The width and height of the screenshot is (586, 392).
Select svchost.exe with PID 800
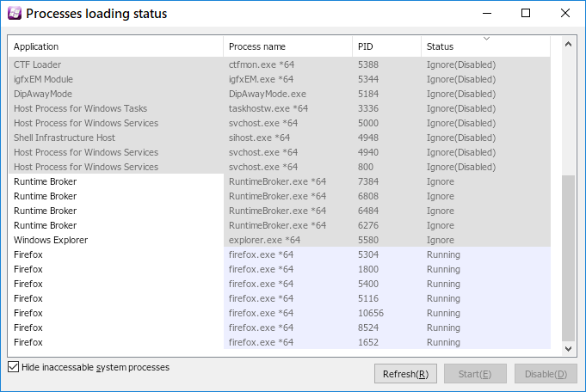point(280,167)
